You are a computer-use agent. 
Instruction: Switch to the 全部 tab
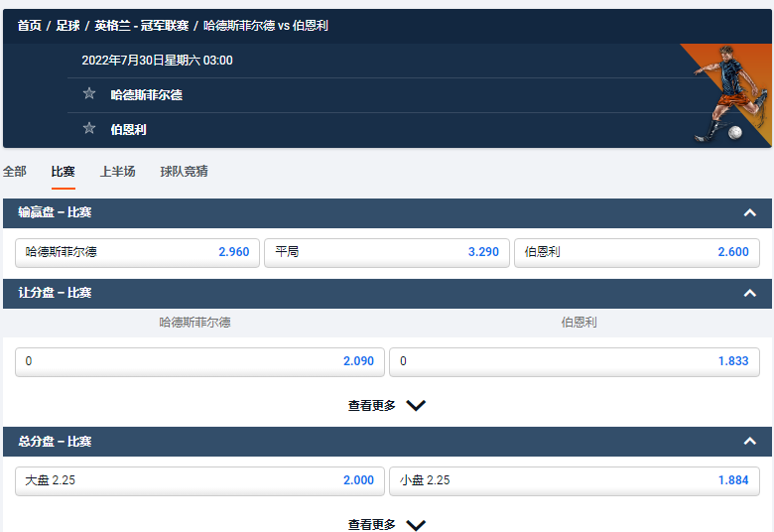[15, 172]
